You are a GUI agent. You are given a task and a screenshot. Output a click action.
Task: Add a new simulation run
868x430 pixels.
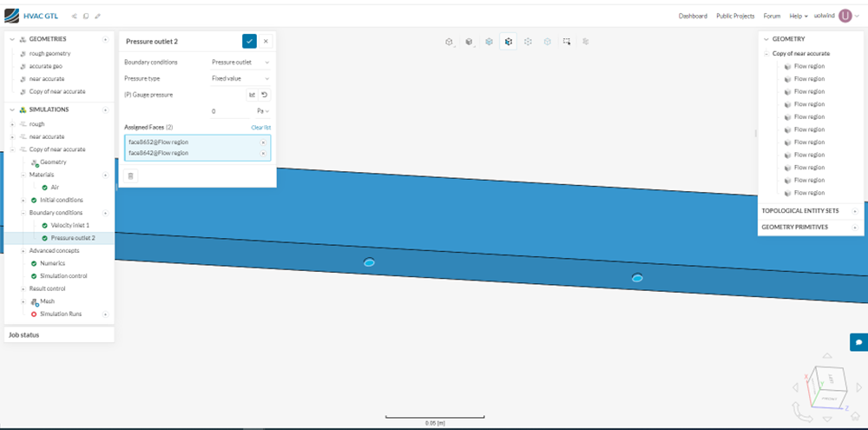(x=105, y=314)
